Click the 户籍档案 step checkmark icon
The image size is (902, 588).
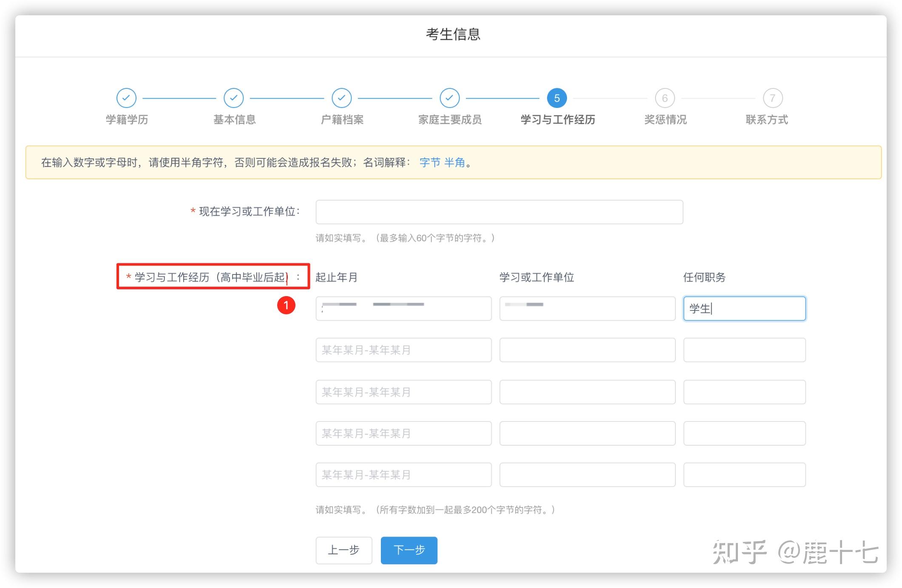click(342, 98)
